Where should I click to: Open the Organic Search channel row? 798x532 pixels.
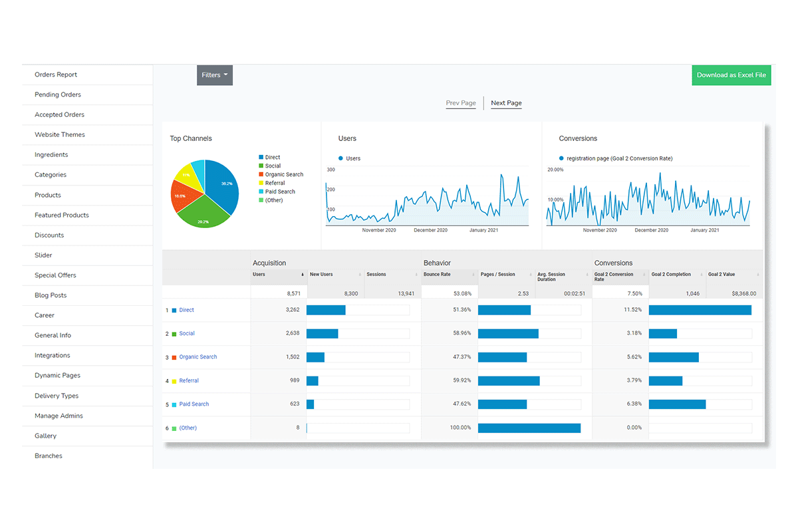198,357
